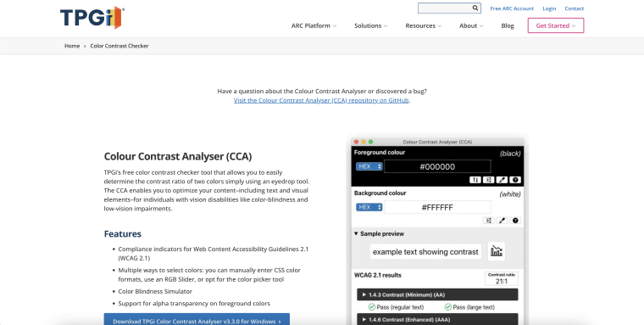Click the green zoom dot of CCA window

371,142
